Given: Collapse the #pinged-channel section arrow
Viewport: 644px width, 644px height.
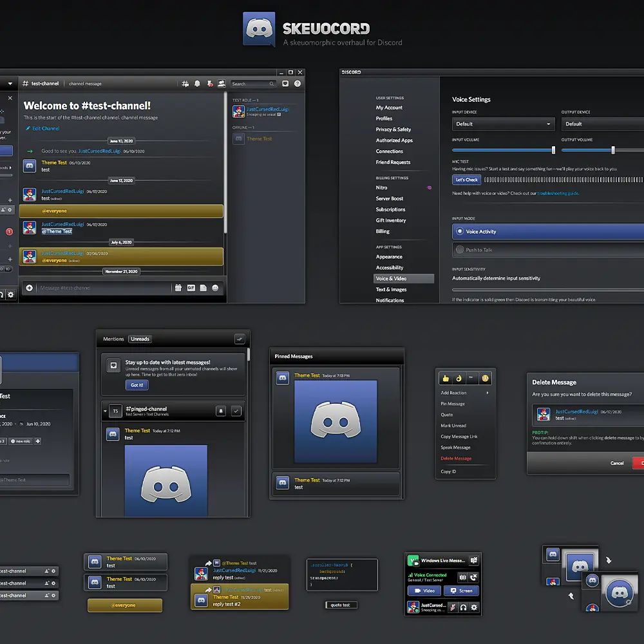Looking at the screenshot, I should [x=105, y=411].
